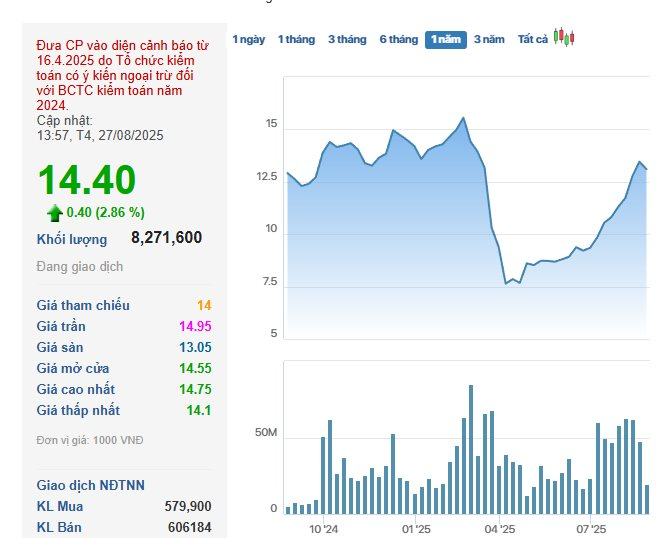Image resolution: width=660 pixels, height=538 pixels.
Task: Click the tallest volume bar in chart
Action: [470, 385]
